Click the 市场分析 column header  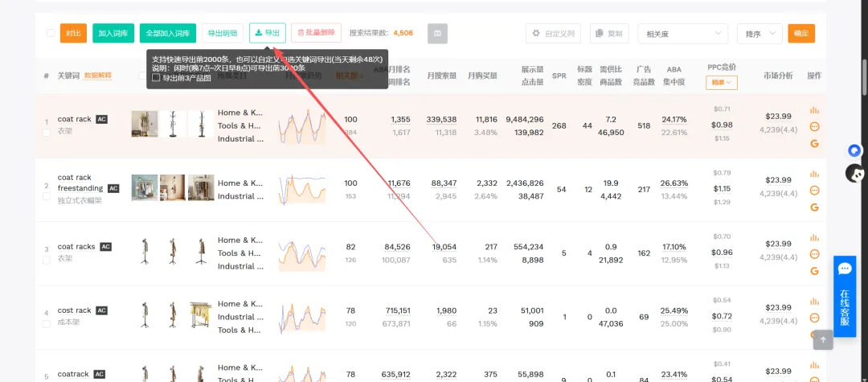778,76
